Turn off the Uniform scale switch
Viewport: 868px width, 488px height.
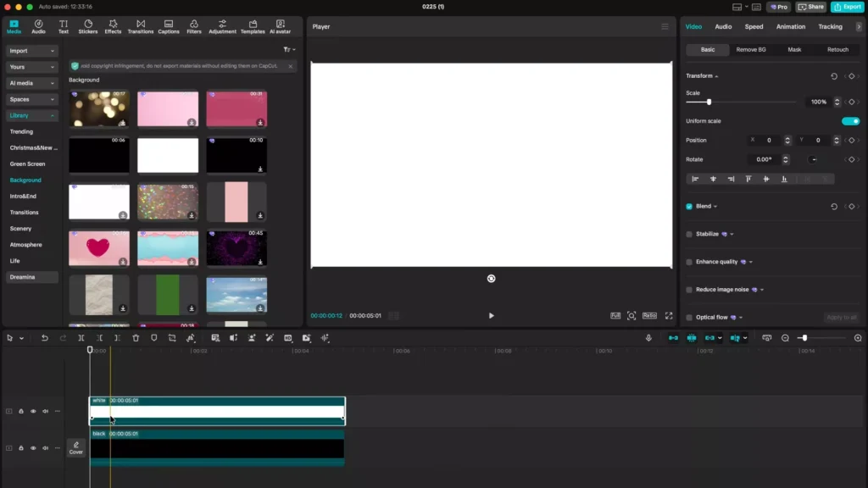(x=850, y=121)
